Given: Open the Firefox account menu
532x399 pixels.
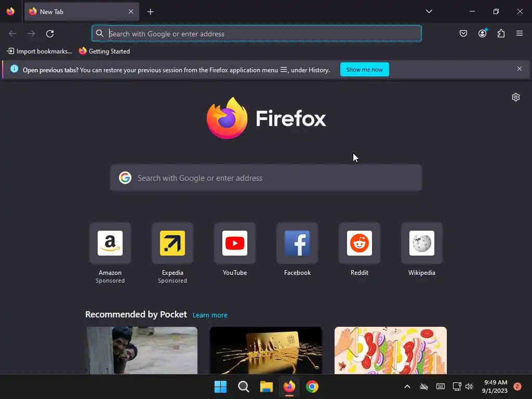Looking at the screenshot, I should coord(482,33).
